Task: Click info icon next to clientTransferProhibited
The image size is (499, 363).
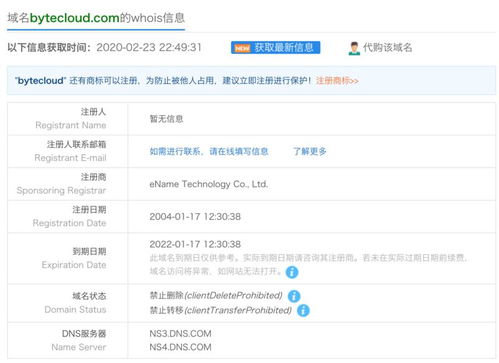Action: pyautogui.click(x=303, y=311)
